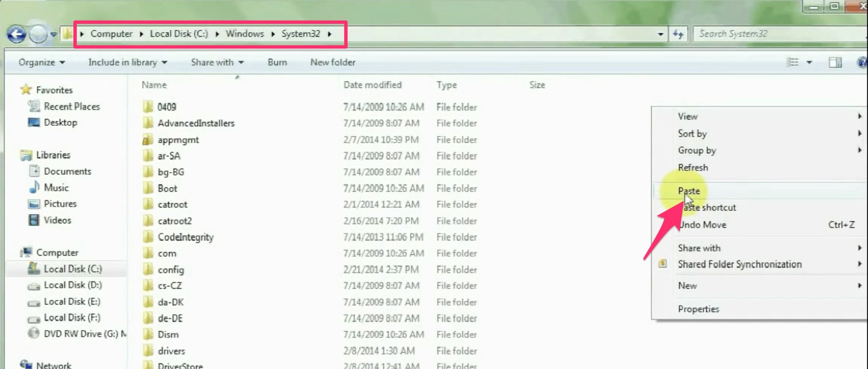Image resolution: width=868 pixels, height=369 pixels.
Task: Select Local Disk (D:) in navigation pane
Action: [73, 285]
